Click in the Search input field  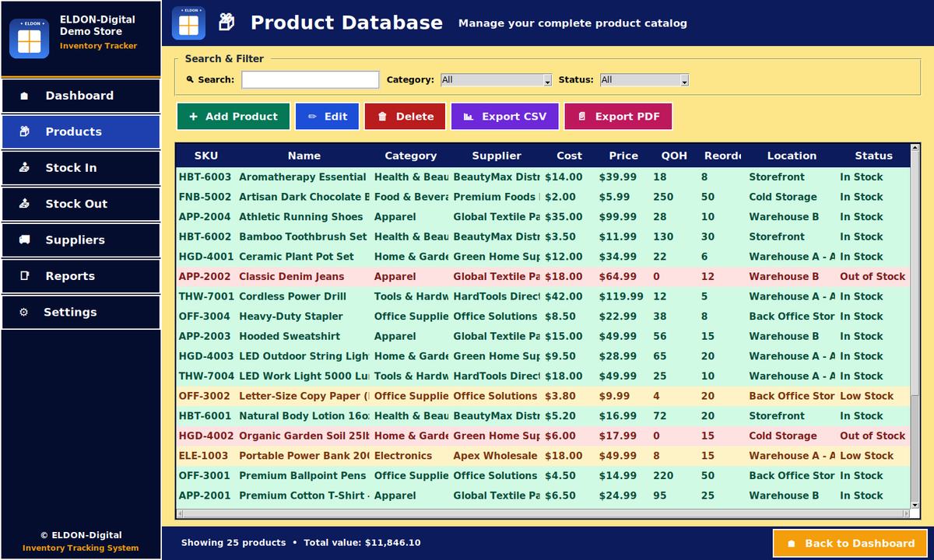[x=311, y=79]
